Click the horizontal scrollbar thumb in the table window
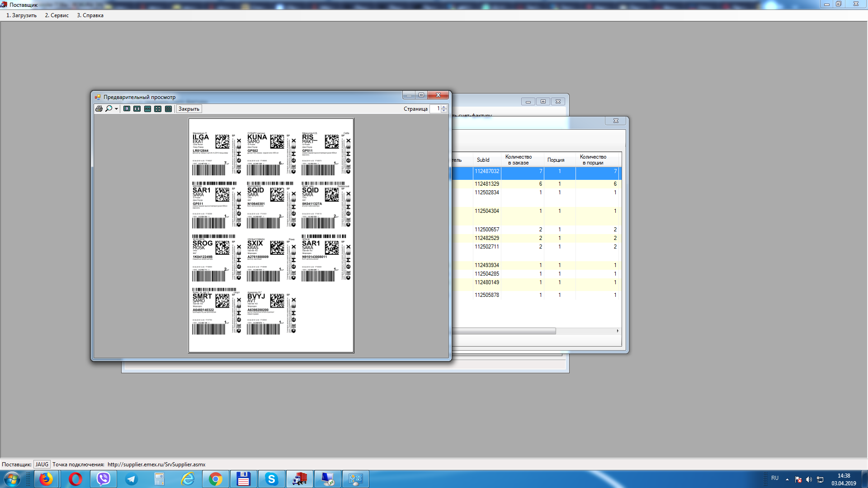Screen dimensions: 868x488 (x=504, y=331)
